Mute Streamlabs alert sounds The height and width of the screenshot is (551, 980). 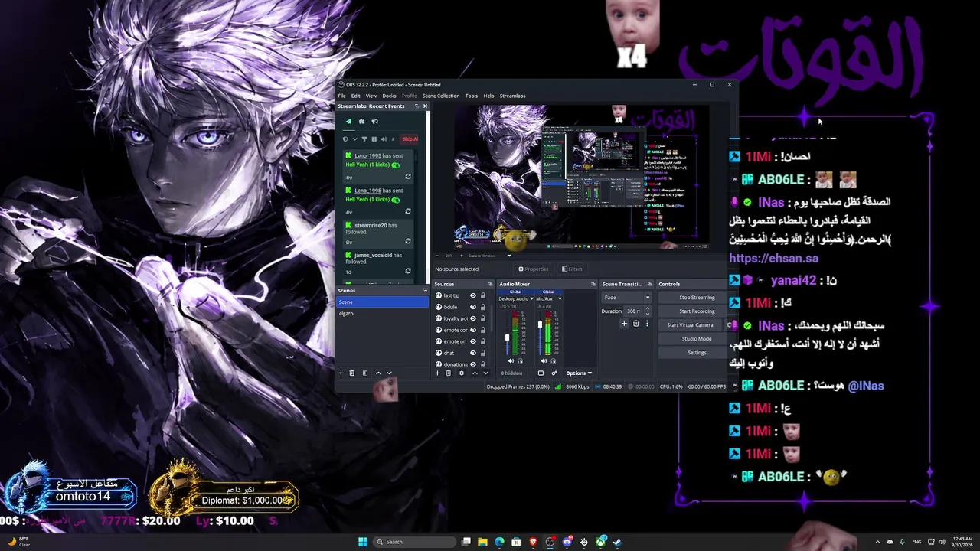[x=384, y=139]
